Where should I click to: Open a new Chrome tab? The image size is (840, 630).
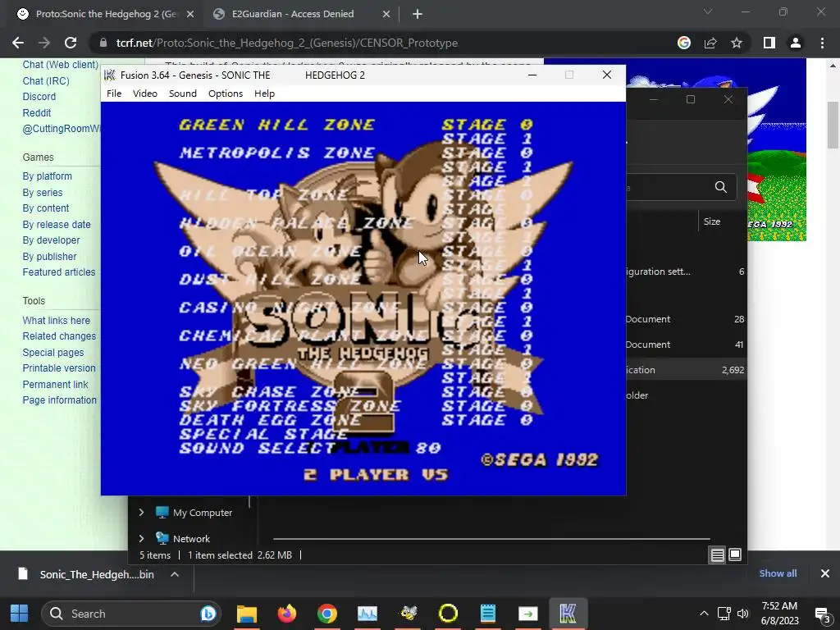[418, 14]
